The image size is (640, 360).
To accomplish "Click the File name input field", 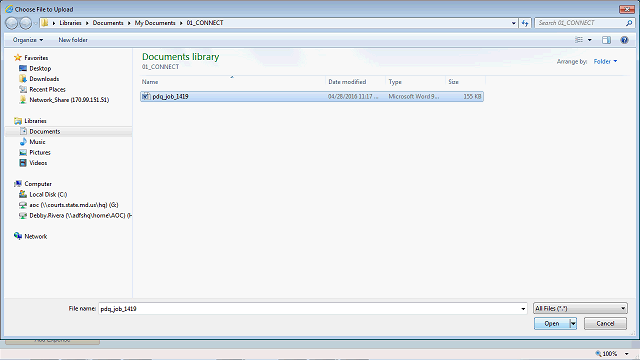I will [x=309, y=309].
